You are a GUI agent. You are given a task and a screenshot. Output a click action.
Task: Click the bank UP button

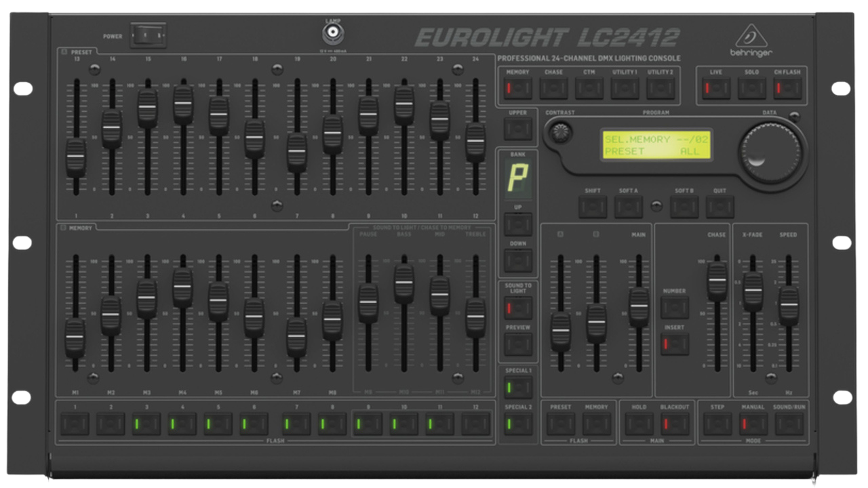[518, 224]
